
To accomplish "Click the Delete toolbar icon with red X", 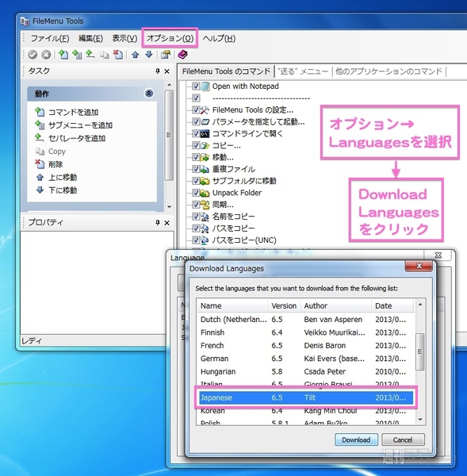I will 117,55.
